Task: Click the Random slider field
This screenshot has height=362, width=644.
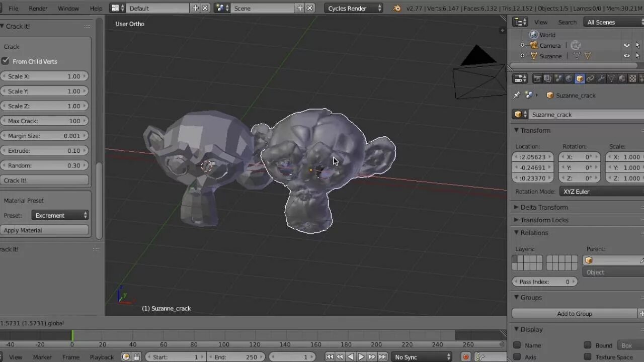Action: click(44, 165)
